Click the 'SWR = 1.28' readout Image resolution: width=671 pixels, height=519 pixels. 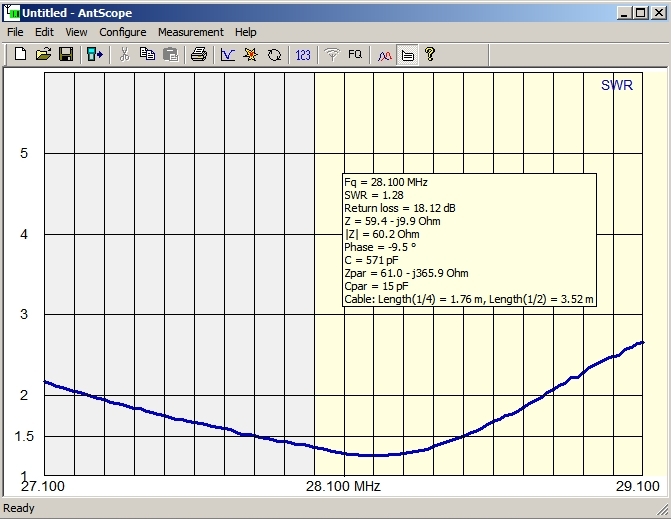click(374, 195)
